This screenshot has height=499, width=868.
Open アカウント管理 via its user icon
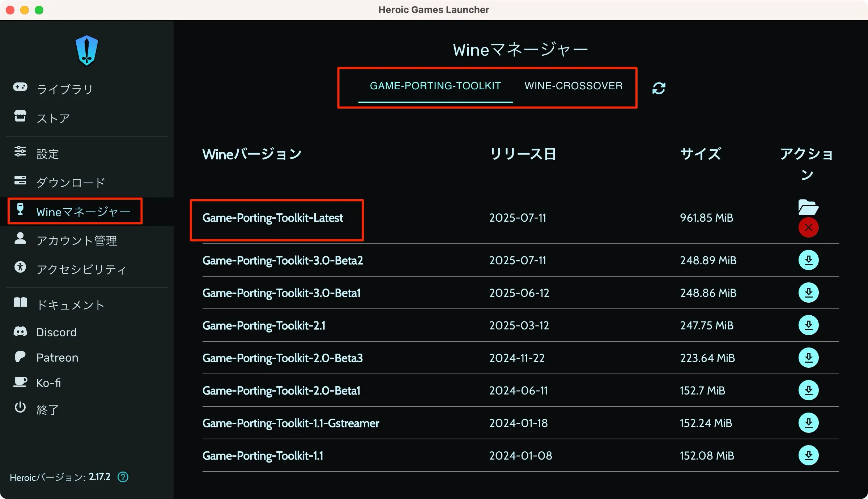[x=20, y=238]
